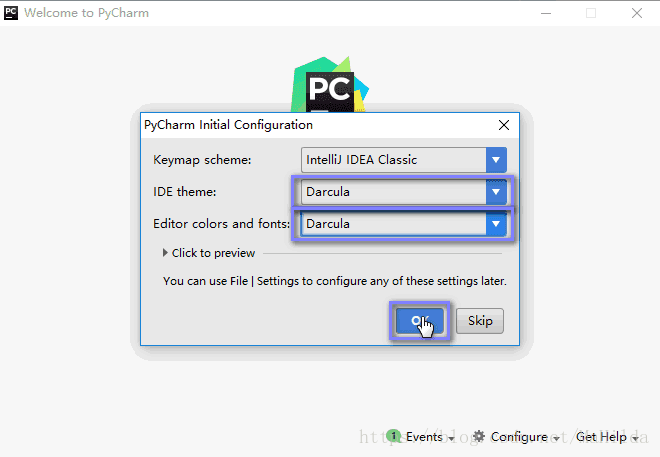Viewport: 660px width, 457px height.
Task: Click the Keymap scheme label
Action: click(x=202, y=160)
